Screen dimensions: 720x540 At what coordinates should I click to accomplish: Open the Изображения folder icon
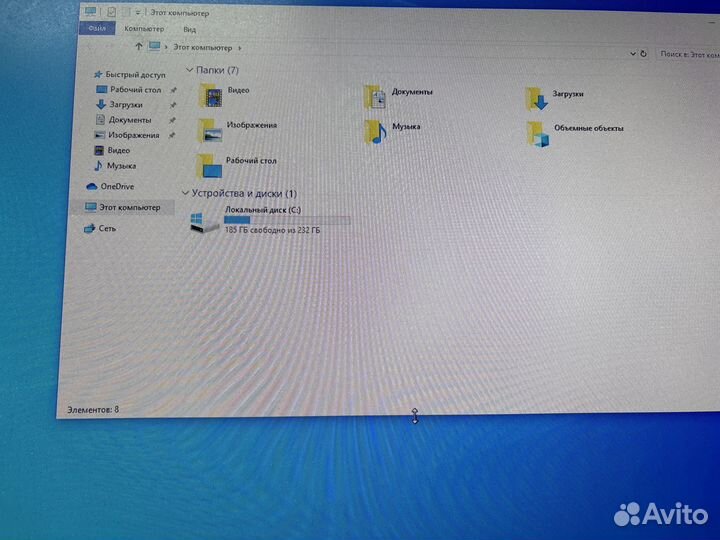point(211,130)
